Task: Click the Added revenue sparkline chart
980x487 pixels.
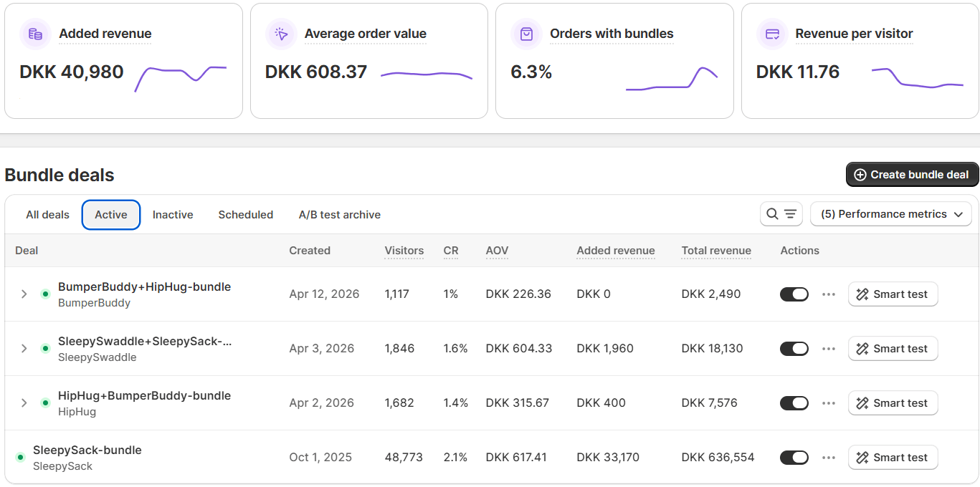Action: (181, 78)
